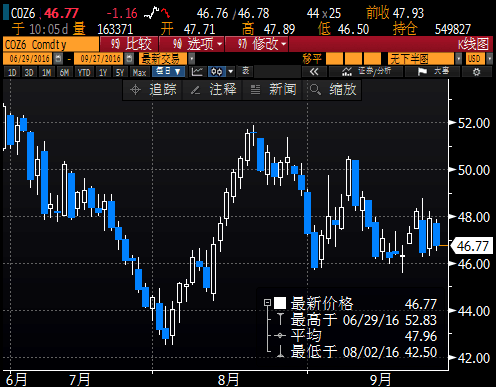This screenshot has height=387, width=496.
Task: Open calendar picker beside end date
Action: tap(129, 59)
